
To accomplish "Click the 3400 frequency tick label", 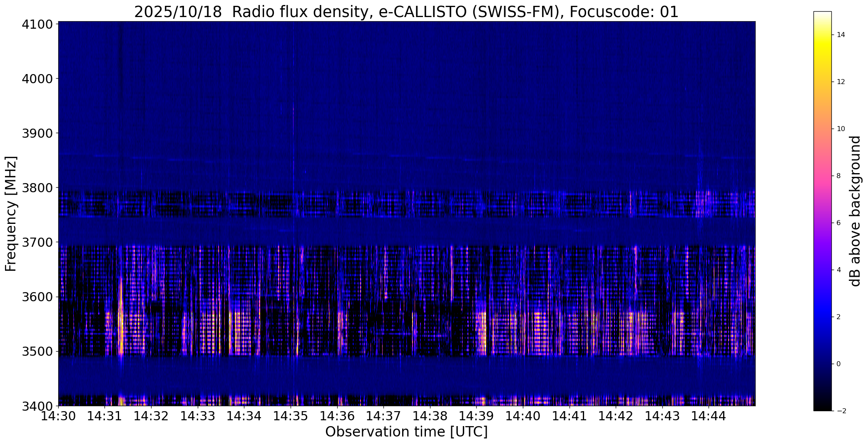I will coord(37,406).
